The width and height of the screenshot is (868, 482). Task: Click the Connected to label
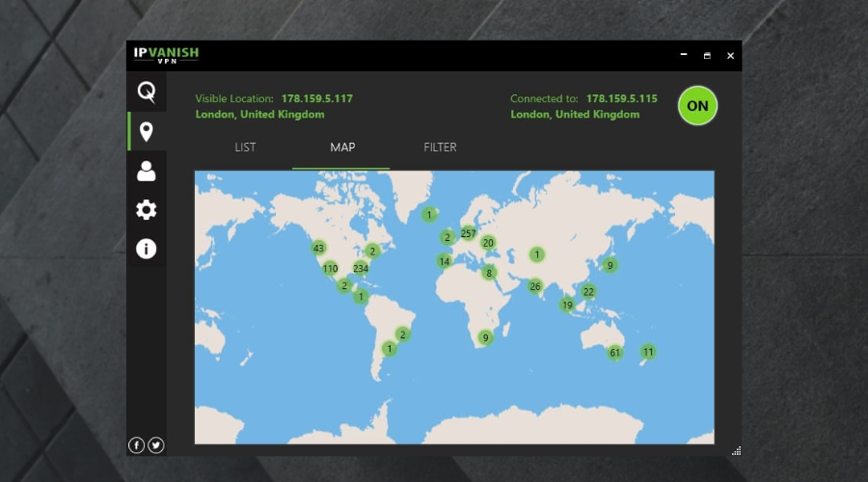click(544, 98)
